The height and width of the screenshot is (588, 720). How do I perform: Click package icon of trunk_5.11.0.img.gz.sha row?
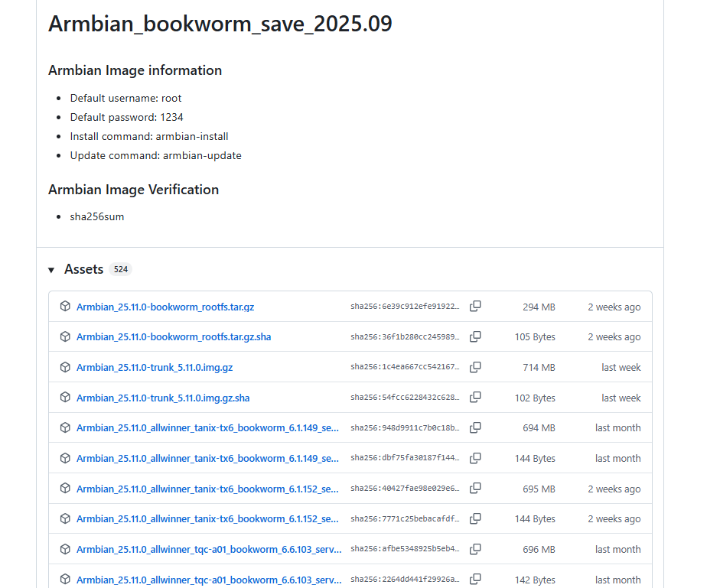tap(65, 397)
